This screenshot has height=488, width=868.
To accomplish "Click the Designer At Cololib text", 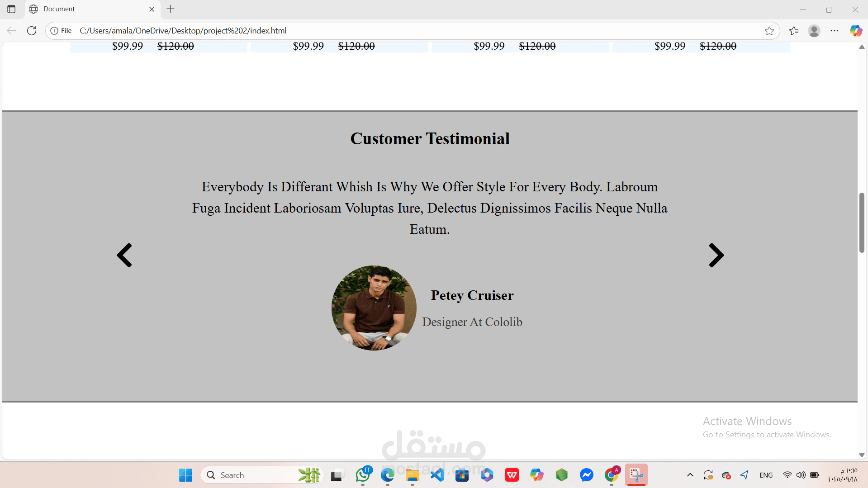I will (472, 322).
